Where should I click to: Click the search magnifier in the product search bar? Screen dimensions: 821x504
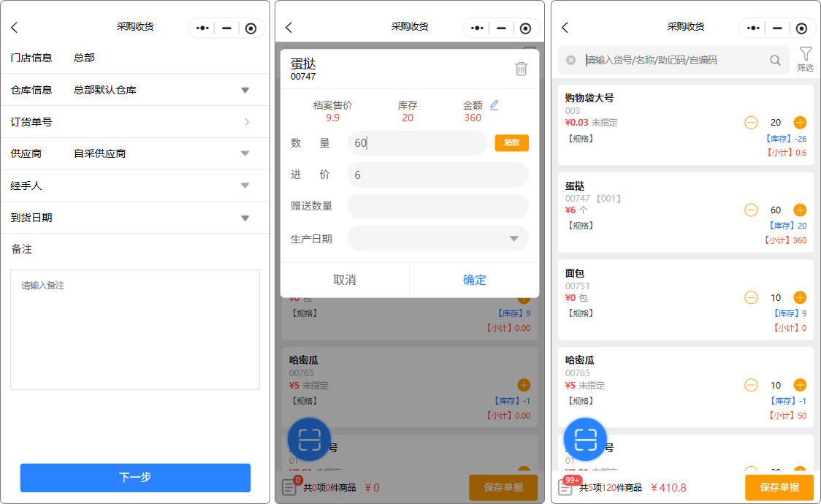775,61
